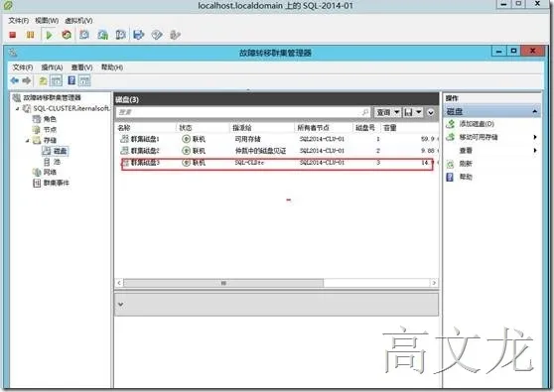Open the 操作(A) menu

point(52,67)
